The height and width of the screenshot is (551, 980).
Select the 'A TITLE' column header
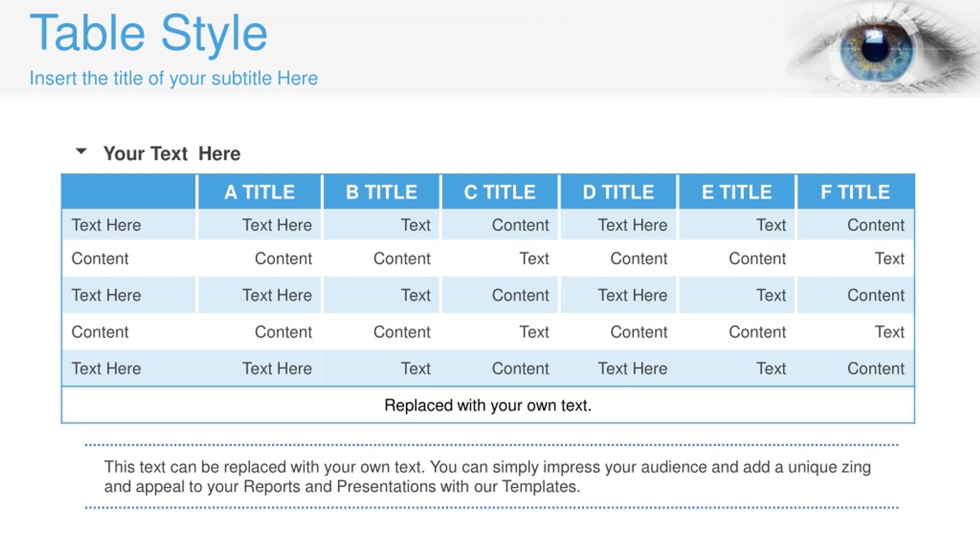260,192
